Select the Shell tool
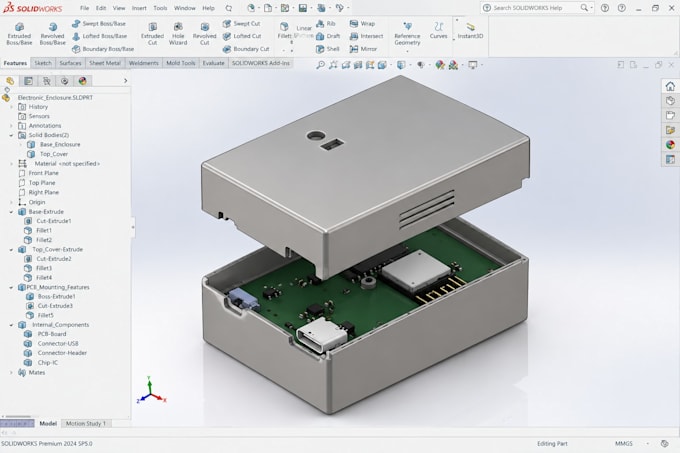Image resolution: width=680 pixels, height=453 pixels. click(x=328, y=49)
